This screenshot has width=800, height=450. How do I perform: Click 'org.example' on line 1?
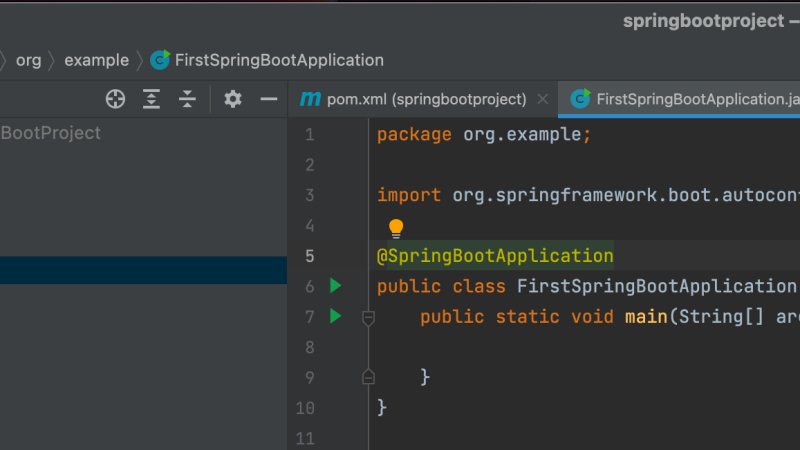(x=521, y=135)
